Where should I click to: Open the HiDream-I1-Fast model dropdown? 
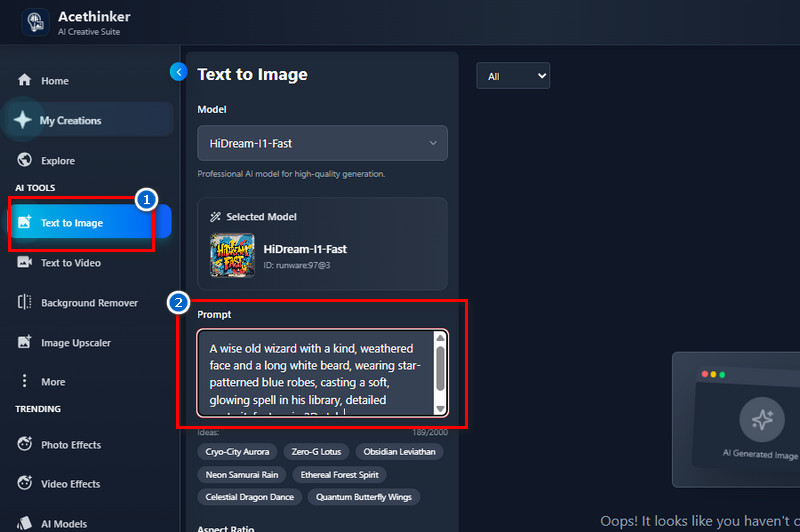(322, 143)
